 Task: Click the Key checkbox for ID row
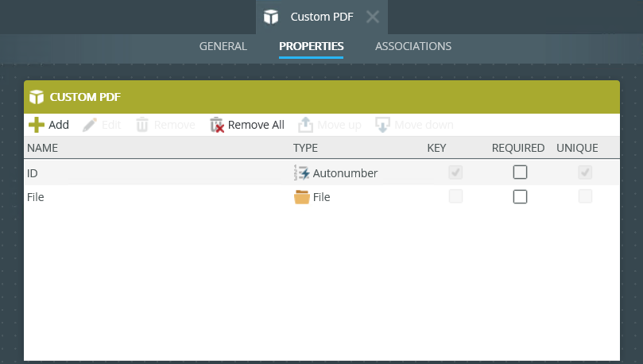pos(455,172)
